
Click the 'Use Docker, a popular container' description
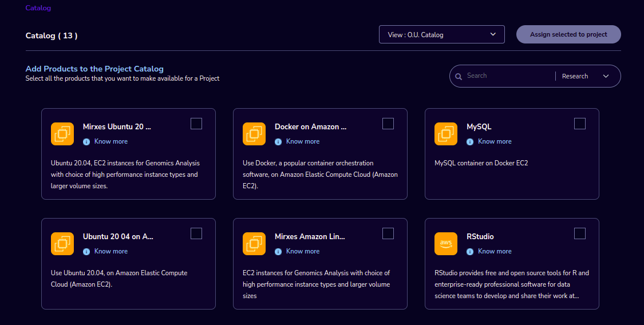[x=320, y=175]
